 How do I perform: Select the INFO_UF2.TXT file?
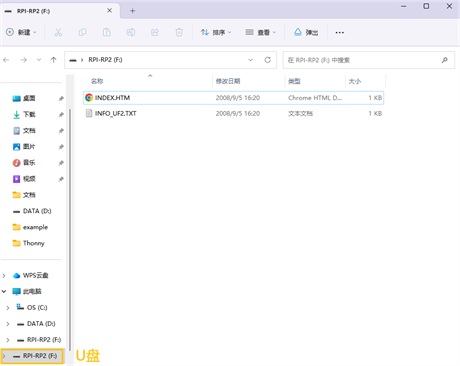(233, 113)
